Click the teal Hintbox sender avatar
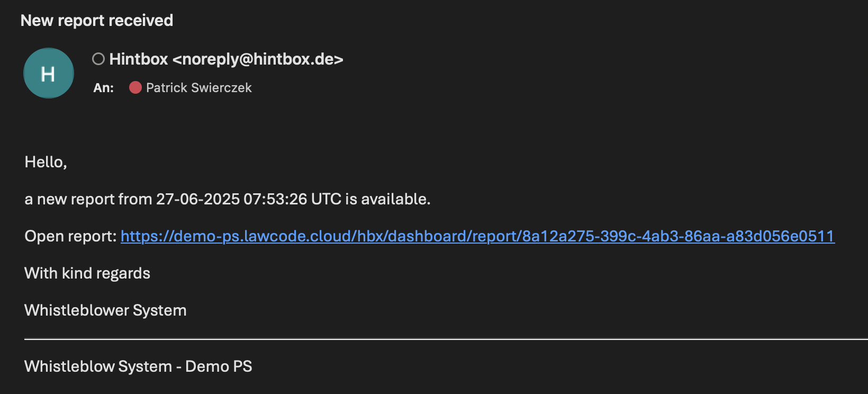The image size is (868, 394). pos(49,73)
